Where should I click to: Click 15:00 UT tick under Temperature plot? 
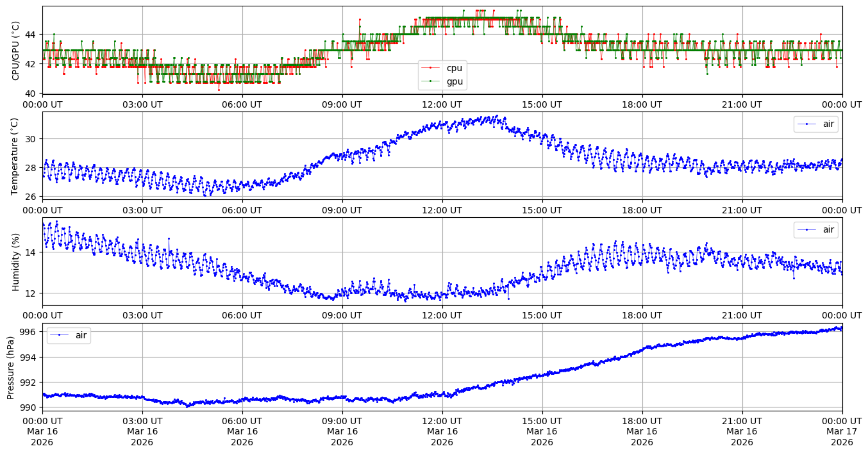tap(542, 210)
